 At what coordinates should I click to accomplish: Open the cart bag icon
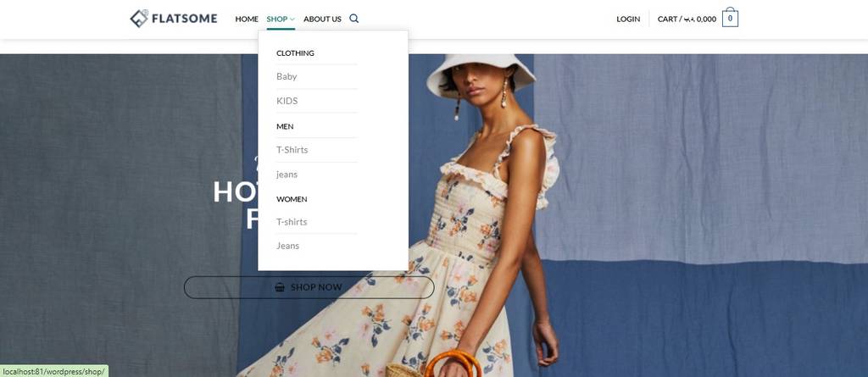pyautogui.click(x=730, y=18)
